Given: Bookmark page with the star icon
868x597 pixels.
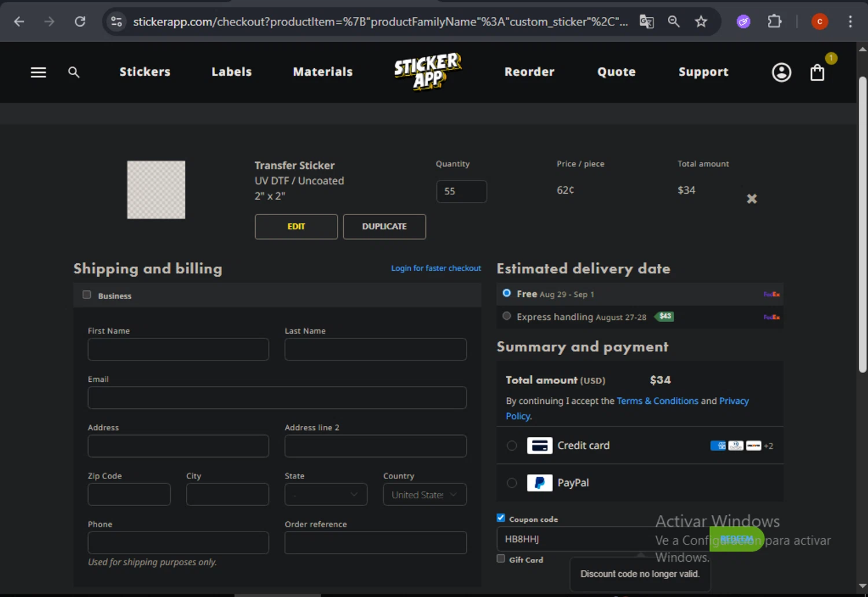Looking at the screenshot, I should 701,22.
